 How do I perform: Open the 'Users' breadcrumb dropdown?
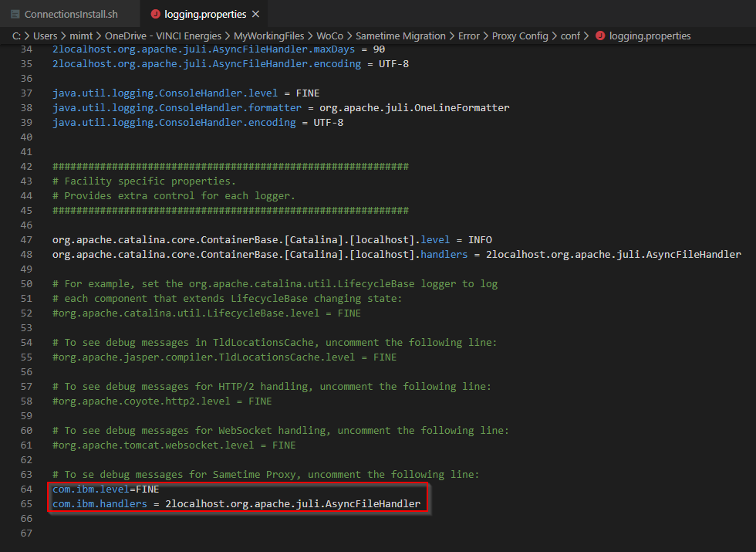point(46,36)
